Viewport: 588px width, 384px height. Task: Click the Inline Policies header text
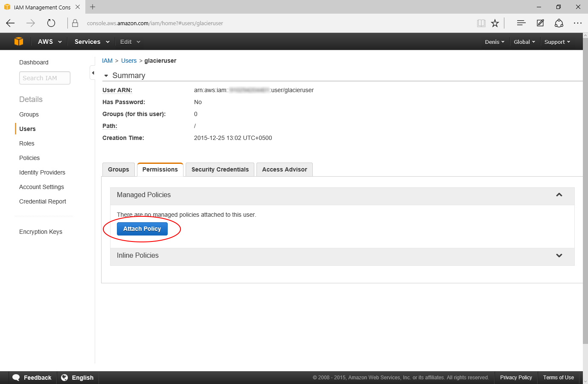pyautogui.click(x=138, y=255)
